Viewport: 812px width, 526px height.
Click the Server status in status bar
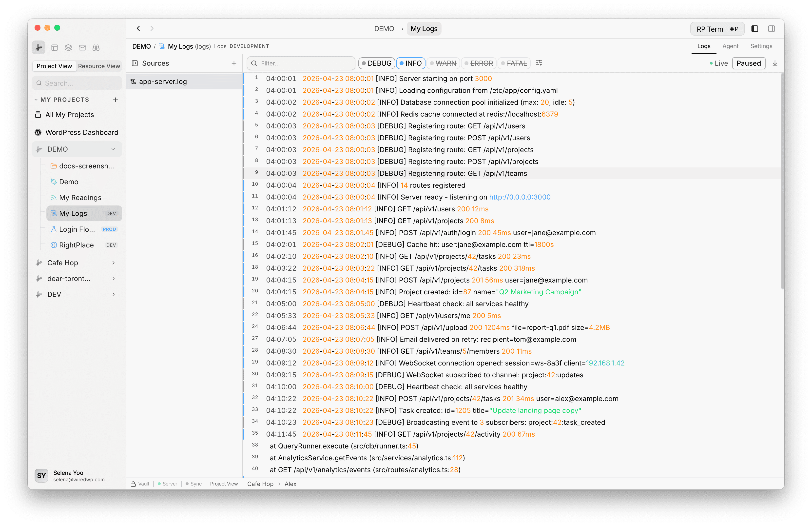click(168, 484)
